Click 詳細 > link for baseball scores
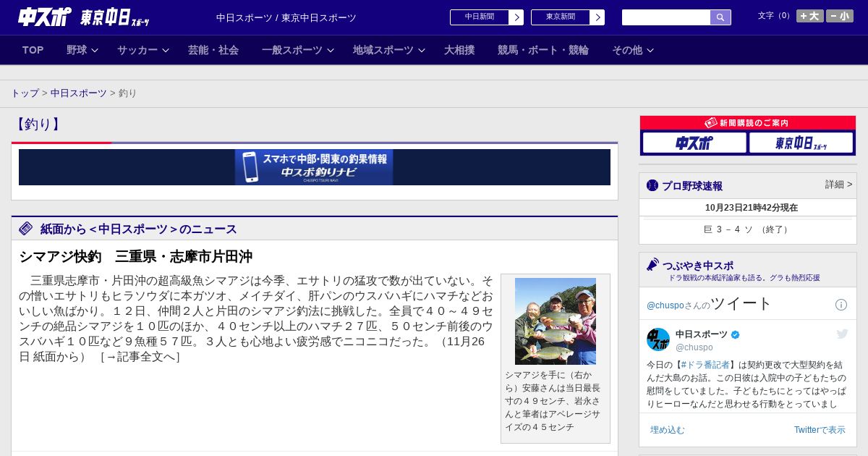868x456 pixels. click(x=838, y=185)
